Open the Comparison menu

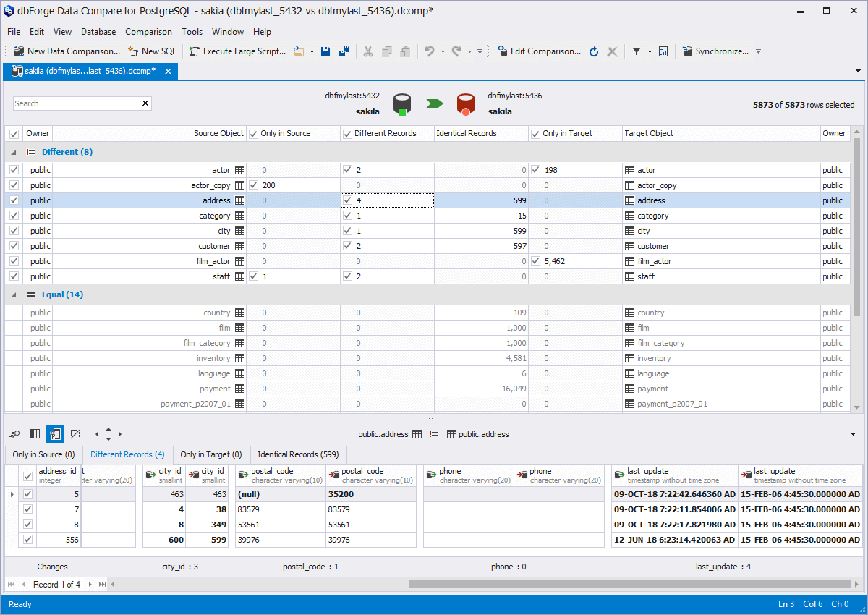coord(148,32)
